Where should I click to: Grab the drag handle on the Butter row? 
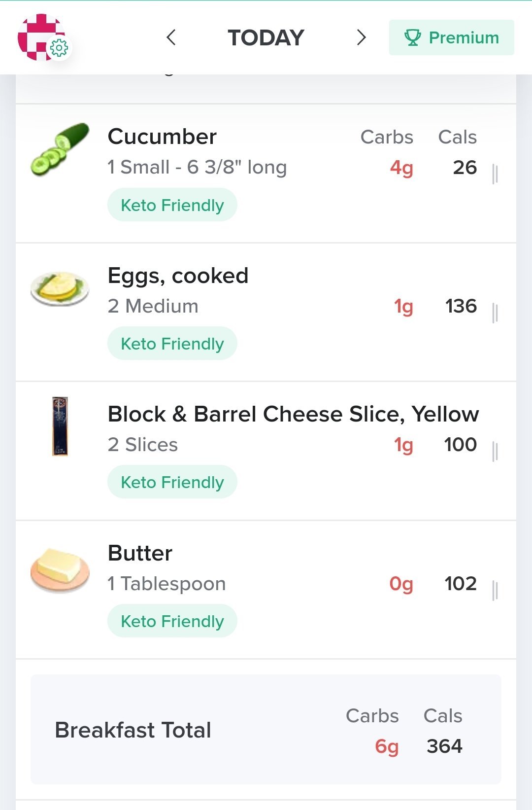tap(495, 591)
